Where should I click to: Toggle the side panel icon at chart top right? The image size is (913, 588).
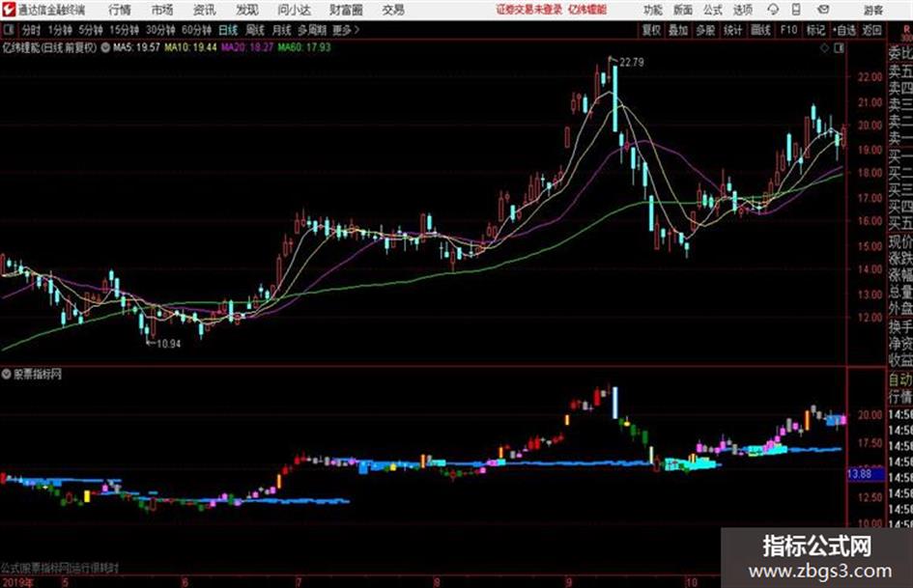click(839, 48)
